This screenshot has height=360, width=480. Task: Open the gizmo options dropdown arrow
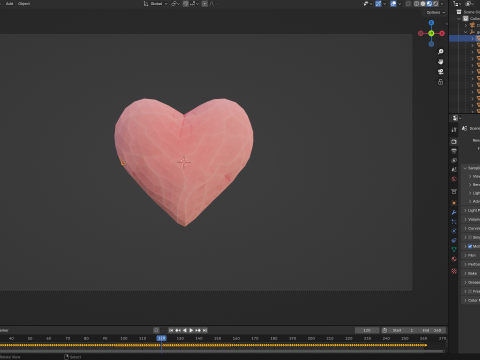[x=384, y=4]
